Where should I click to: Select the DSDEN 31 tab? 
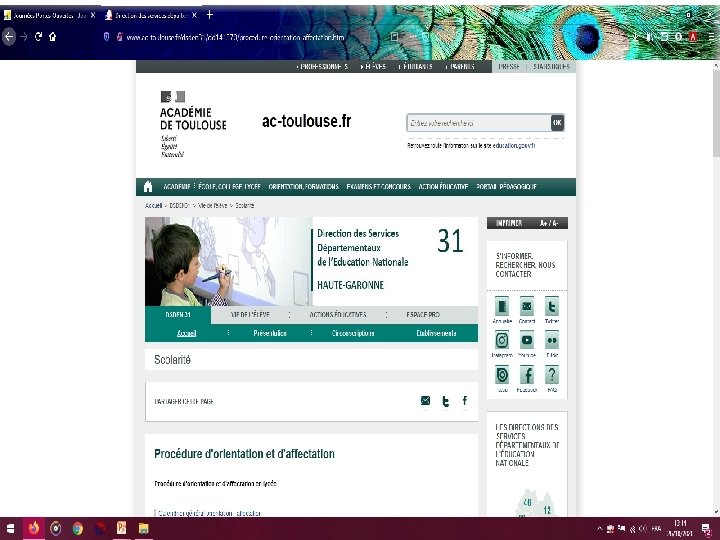(x=178, y=315)
